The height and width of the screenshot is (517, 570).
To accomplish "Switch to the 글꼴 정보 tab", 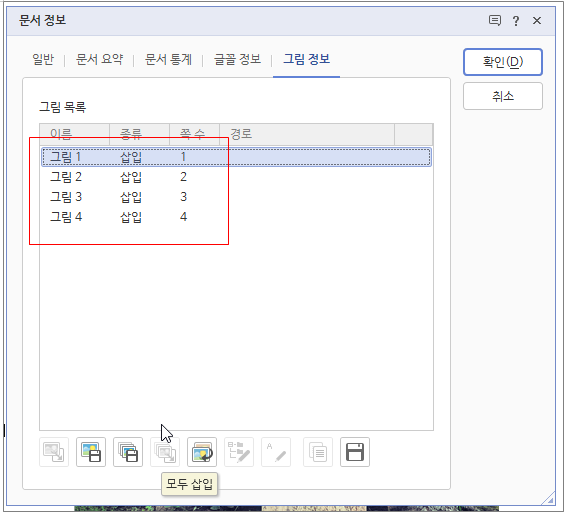I will 238,59.
